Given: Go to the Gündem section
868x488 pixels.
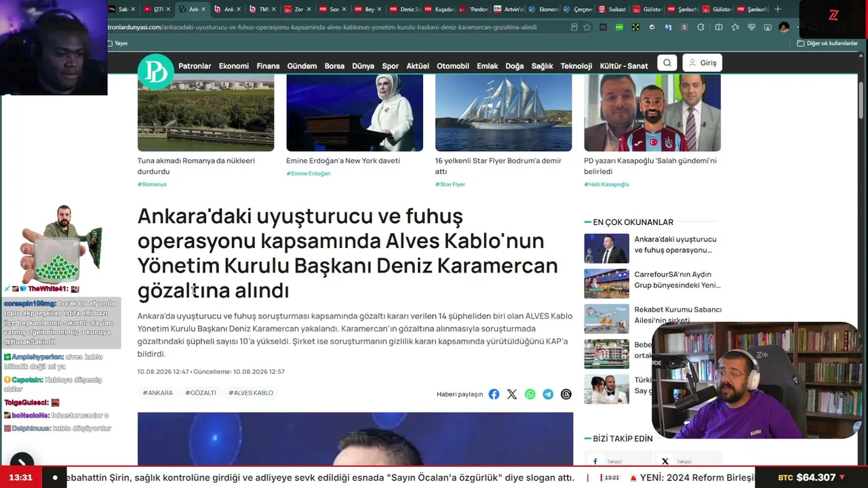Looking at the screenshot, I should point(302,66).
